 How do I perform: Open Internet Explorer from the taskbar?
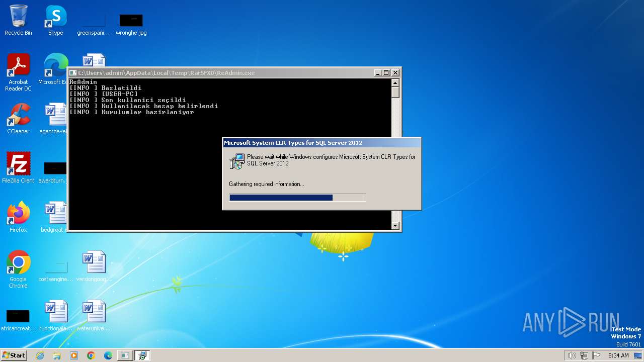point(40,355)
